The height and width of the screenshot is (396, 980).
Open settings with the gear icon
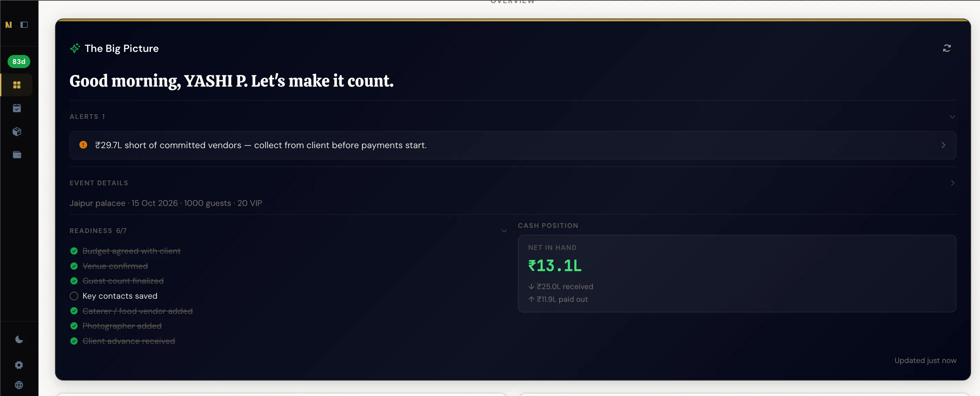(x=19, y=365)
